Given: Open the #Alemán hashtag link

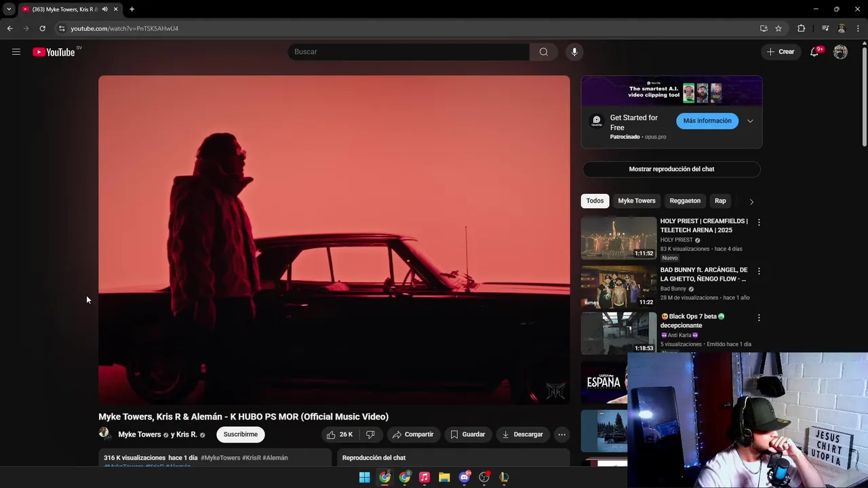Looking at the screenshot, I should [275, 457].
